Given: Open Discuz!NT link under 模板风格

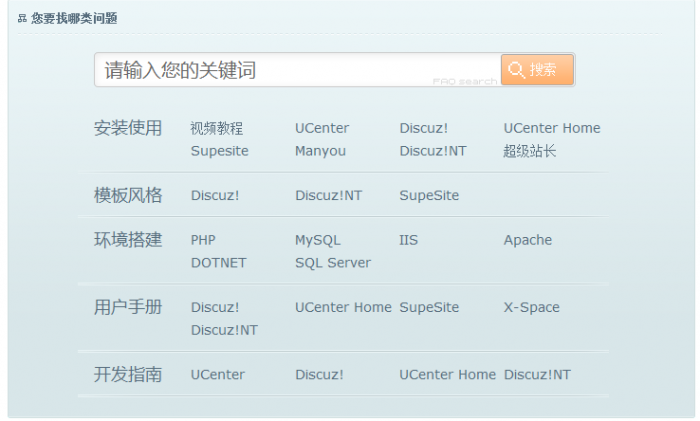Looking at the screenshot, I should [x=329, y=196].
